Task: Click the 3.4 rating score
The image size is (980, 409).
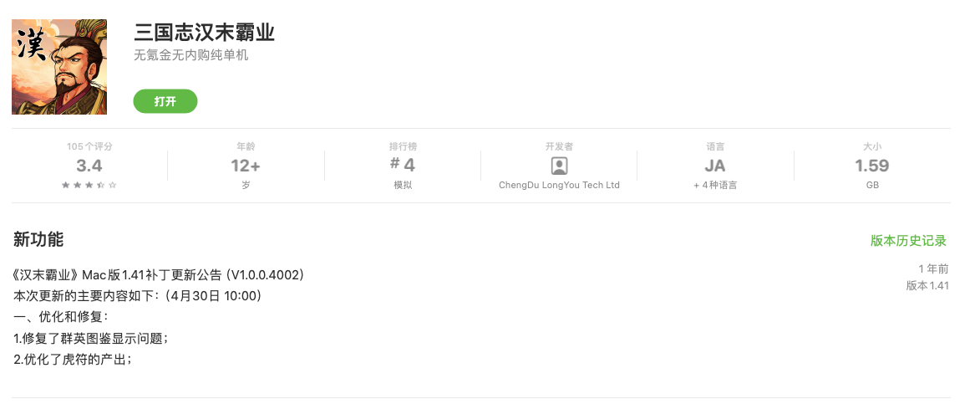Action: [89, 166]
